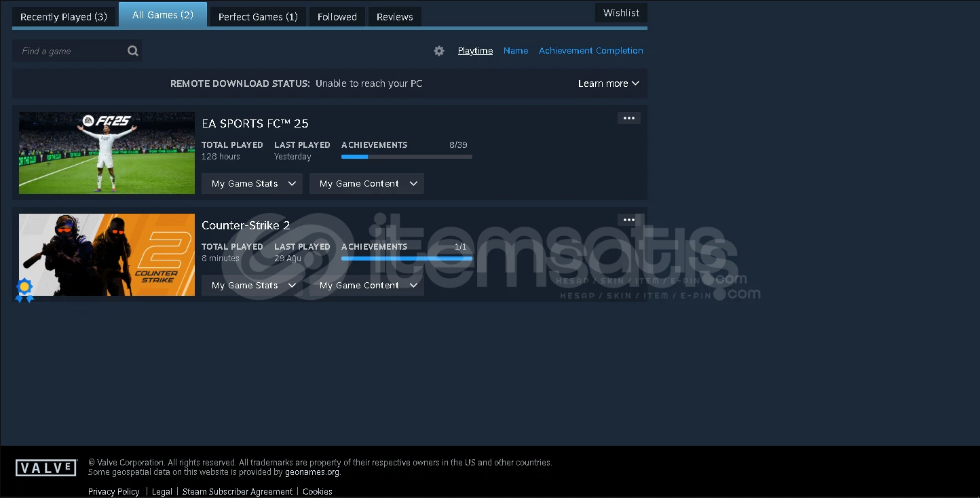
Task: Expand My Game Stats for EA SPORTS FC 25
Action: [x=252, y=183]
